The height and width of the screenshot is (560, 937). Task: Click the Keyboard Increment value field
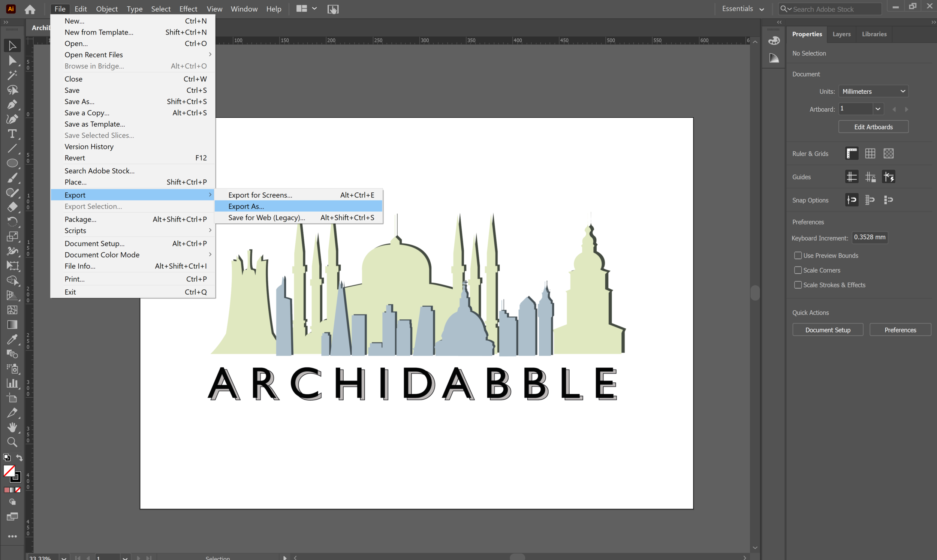click(x=870, y=237)
